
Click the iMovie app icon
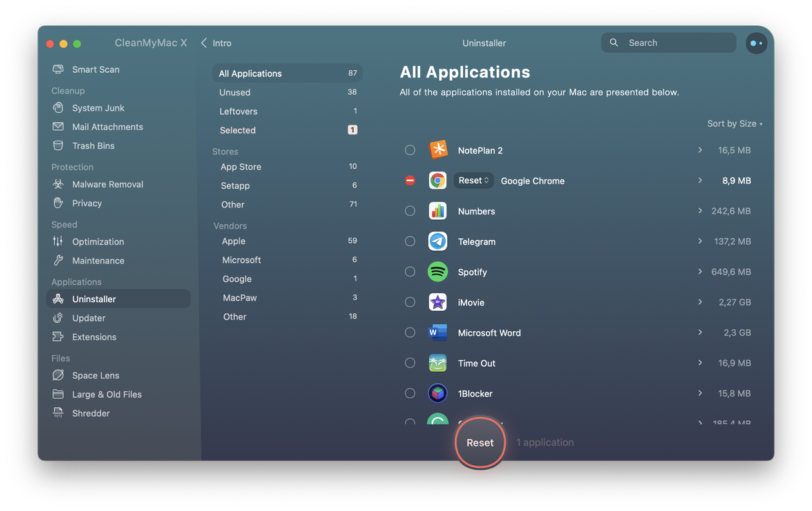pyautogui.click(x=438, y=302)
